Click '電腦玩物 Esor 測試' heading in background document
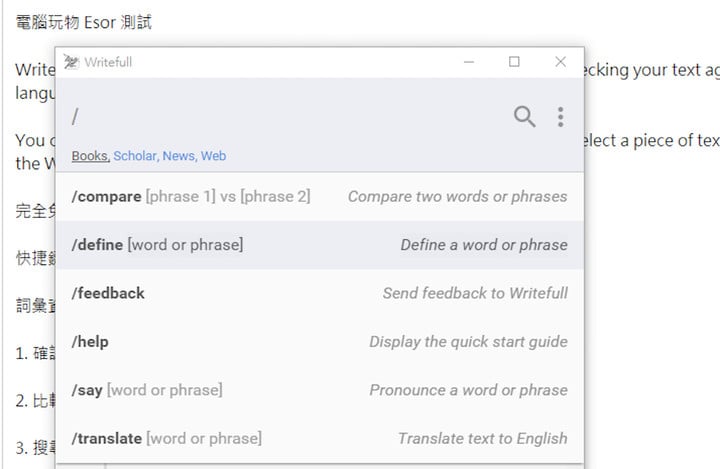The height and width of the screenshot is (469, 720). click(x=84, y=22)
